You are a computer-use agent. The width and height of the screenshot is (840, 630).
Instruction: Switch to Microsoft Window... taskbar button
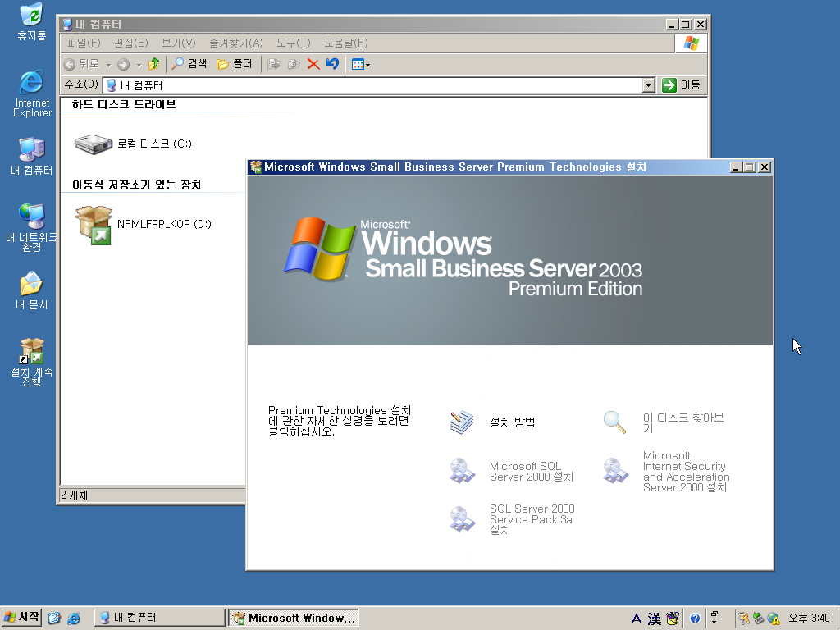[294, 618]
